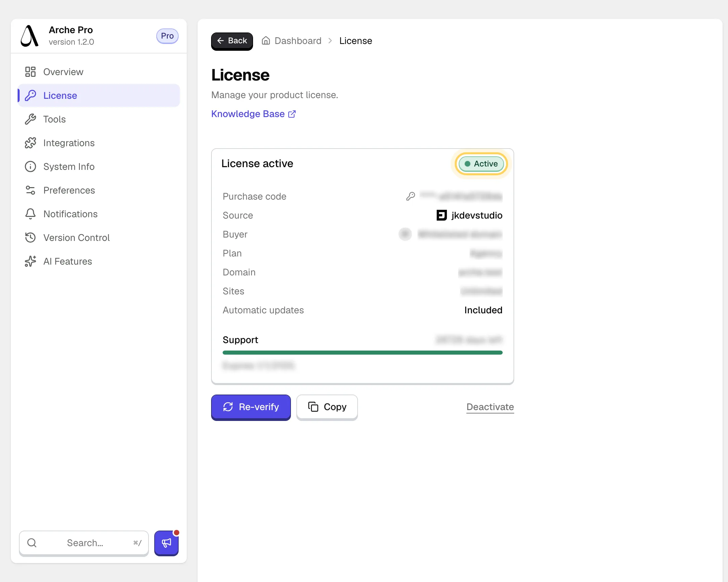This screenshot has width=728, height=582.
Task: Click the home icon in breadcrumb
Action: point(266,41)
